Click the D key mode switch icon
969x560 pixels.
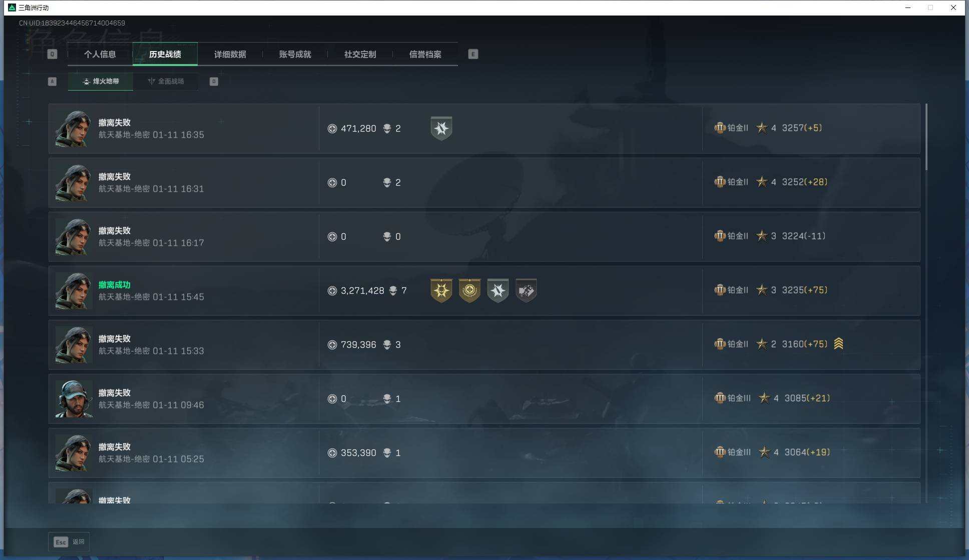(x=214, y=82)
